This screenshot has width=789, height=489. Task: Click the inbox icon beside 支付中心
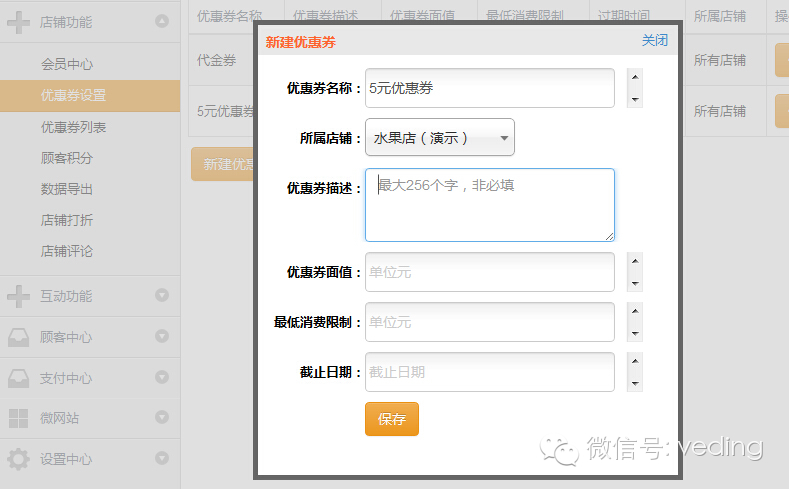click(x=18, y=378)
